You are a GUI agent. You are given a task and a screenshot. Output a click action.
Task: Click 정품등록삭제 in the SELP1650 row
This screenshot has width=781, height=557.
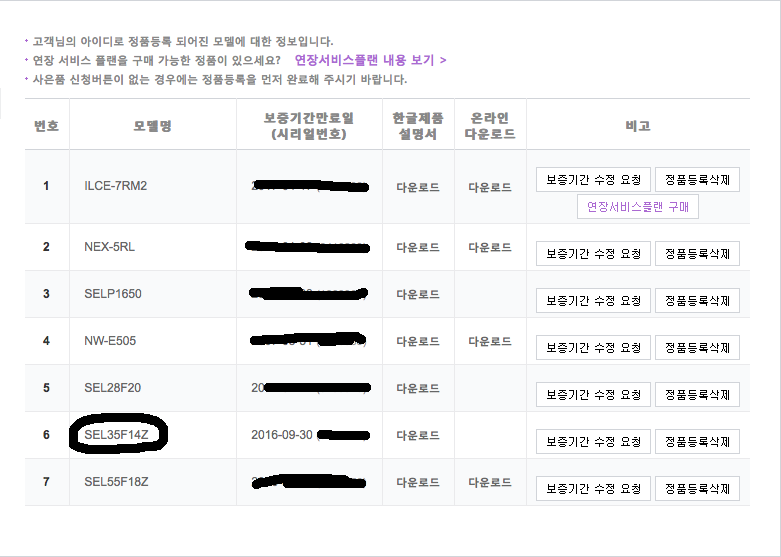coord(697,300)
